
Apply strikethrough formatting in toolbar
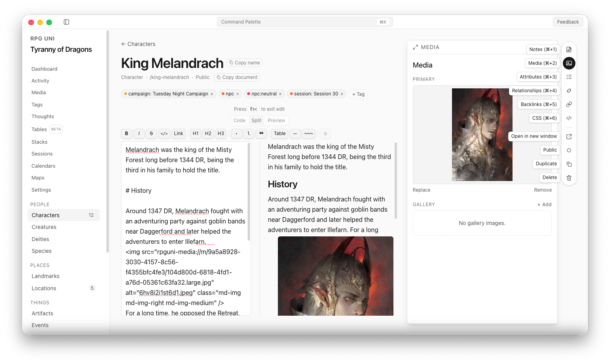pos(151,134)
